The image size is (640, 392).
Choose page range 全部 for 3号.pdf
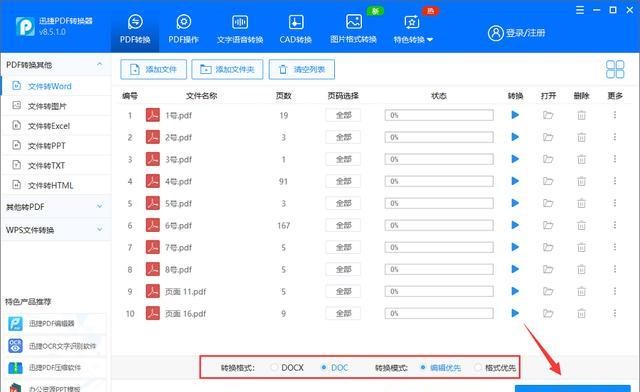click(343, 159)
